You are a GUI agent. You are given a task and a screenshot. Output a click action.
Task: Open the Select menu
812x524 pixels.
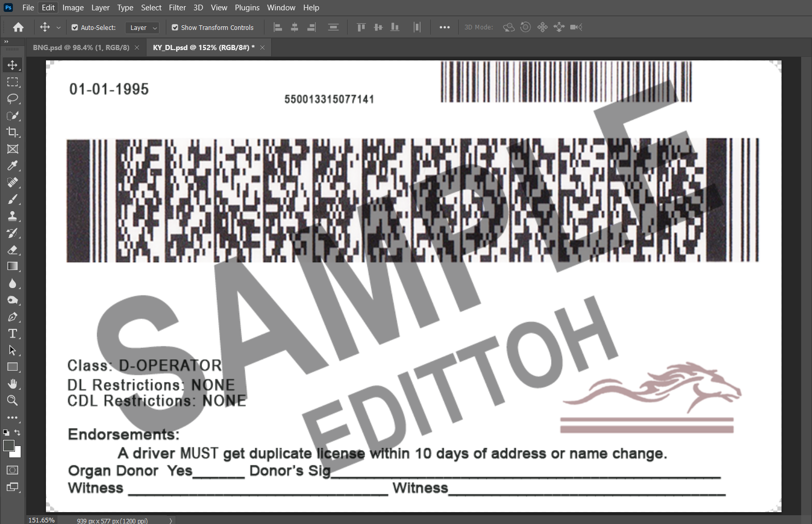click(151, 8)
